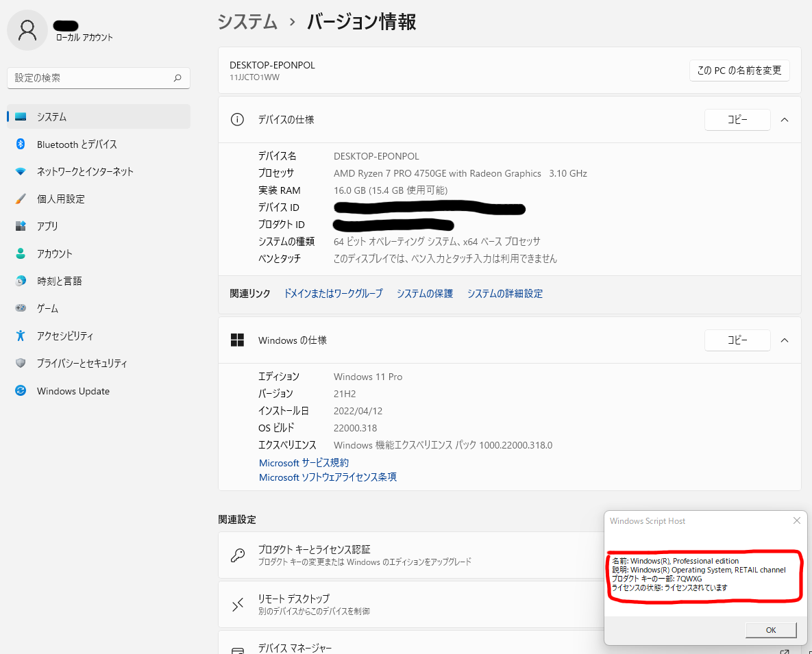Click the デバイス マネージャー icon
Viewport: 812px width, 654px height.
pos(238,651)
